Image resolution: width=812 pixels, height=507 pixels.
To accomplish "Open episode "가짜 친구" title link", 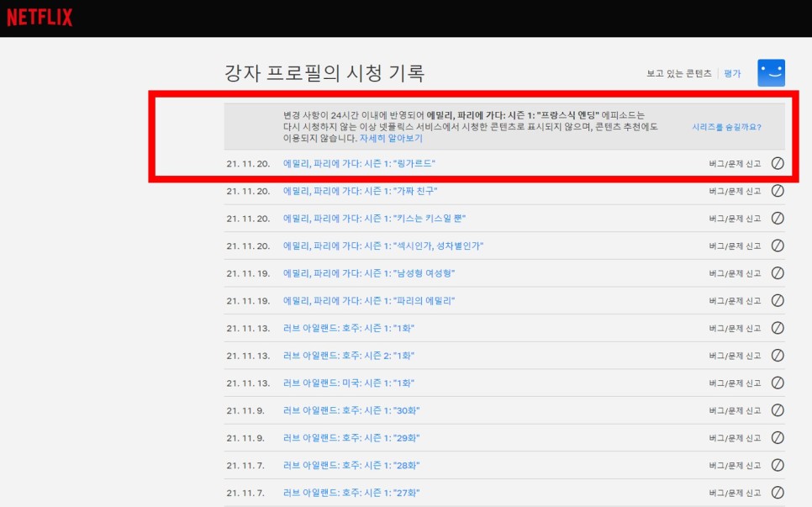I will 360,191.
